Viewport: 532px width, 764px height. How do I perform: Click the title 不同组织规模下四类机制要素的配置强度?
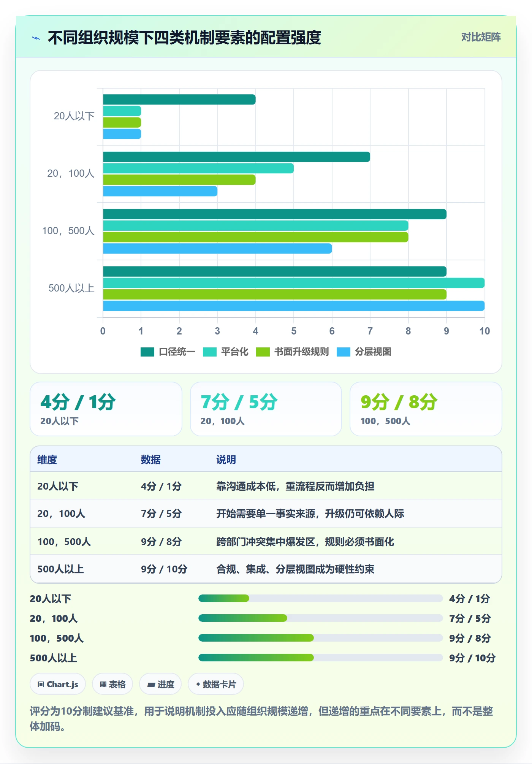click(184, 38)
